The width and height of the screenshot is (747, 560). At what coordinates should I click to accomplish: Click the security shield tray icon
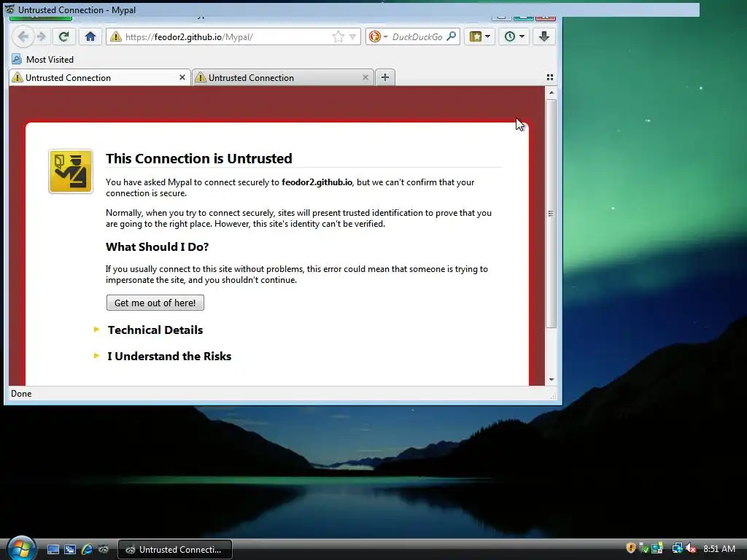[631, 548]
